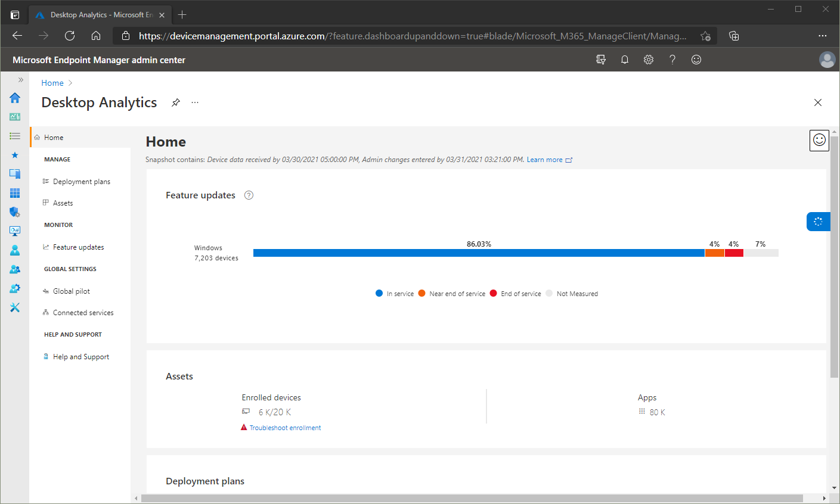Go back in the browser
The height and width of the screenshot is (504, 840).
17,36
